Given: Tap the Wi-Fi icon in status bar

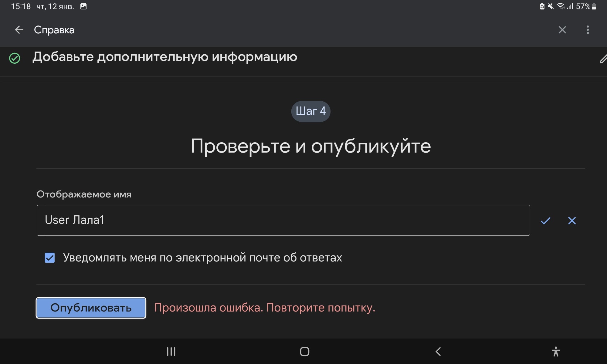Looking at the screenshot, I should (x=561, y=6).
